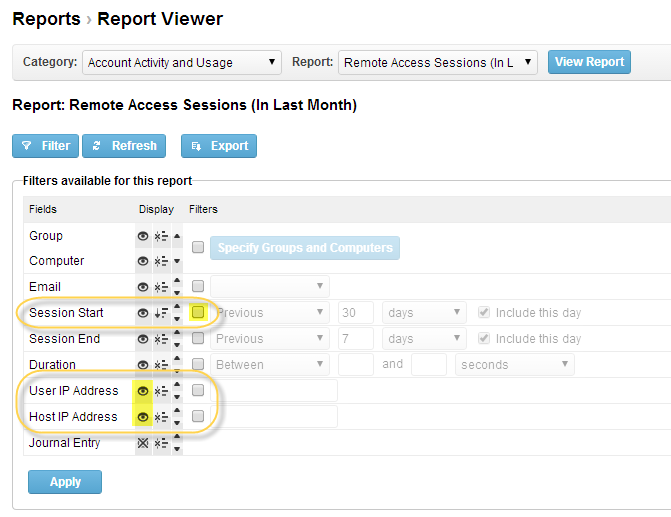Viewport: 671px width, 517px height.
Task: Click User IP Address eye icon
Action: coord(143,391)
